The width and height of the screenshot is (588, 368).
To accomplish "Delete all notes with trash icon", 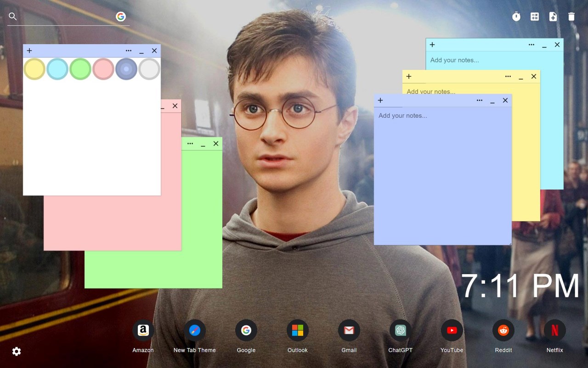I will pos(571,17).
